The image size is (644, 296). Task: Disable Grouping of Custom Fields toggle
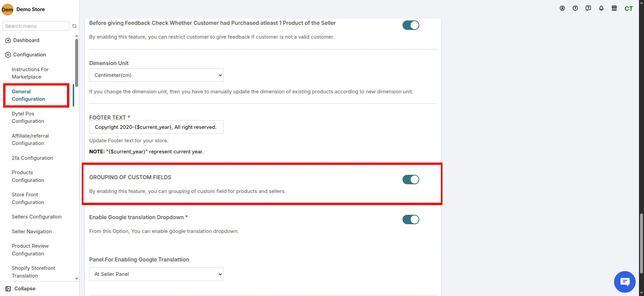pyautogui.click(x=411, y=180)
